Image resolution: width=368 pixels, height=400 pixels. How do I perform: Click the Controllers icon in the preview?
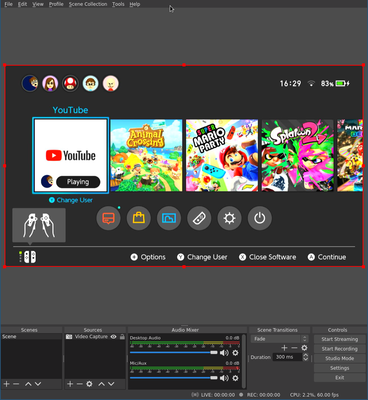coord(199,218)
